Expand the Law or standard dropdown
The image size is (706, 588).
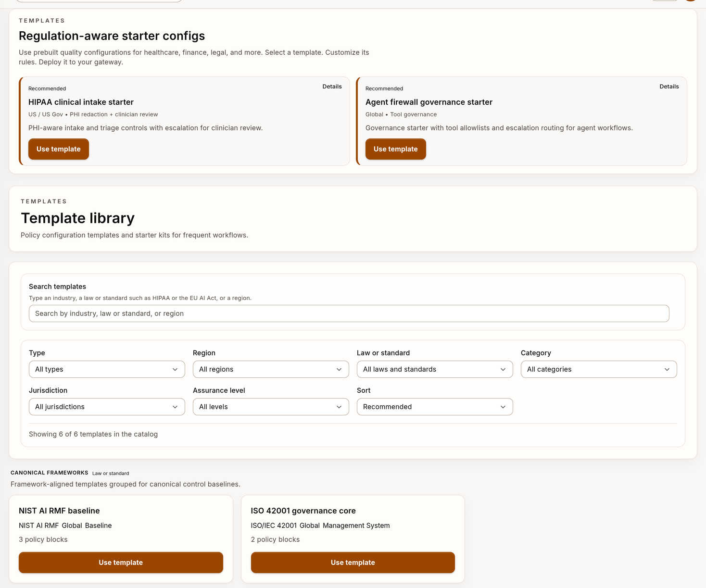click(435, 369)
